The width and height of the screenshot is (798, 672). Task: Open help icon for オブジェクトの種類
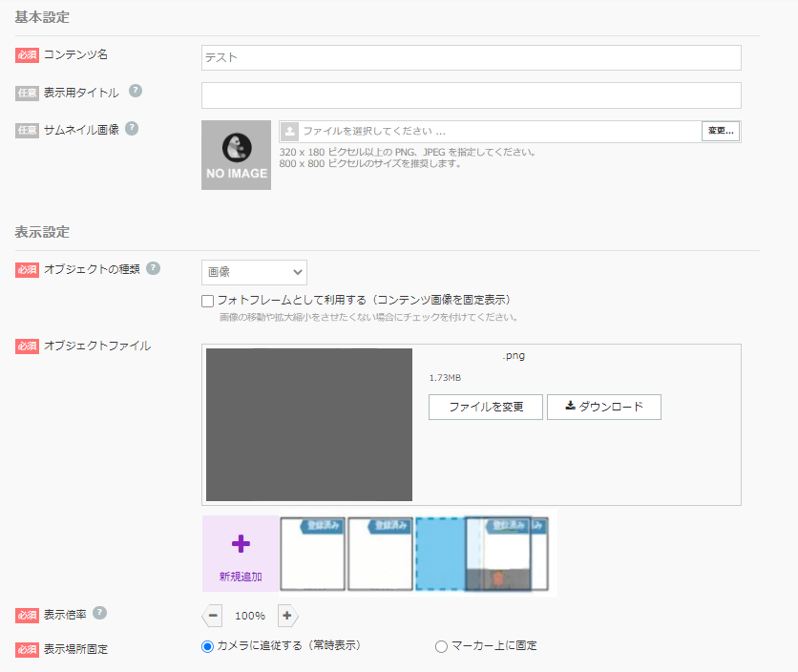(x=153, y=268)
